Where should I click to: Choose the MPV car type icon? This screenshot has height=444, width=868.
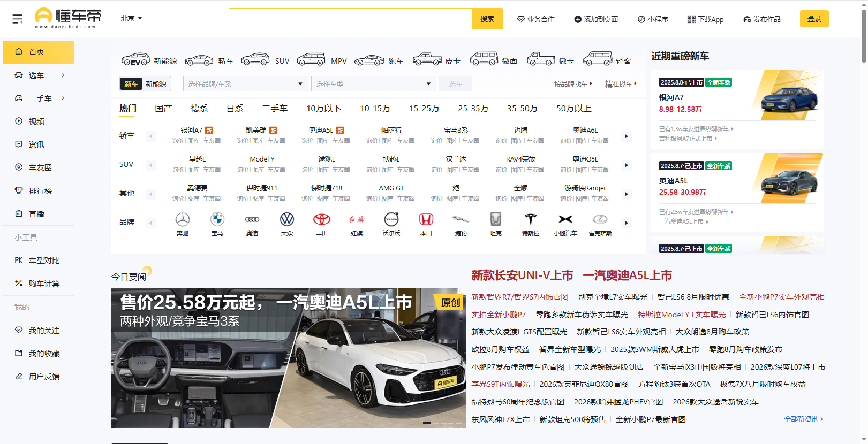(x=311, y=59)
